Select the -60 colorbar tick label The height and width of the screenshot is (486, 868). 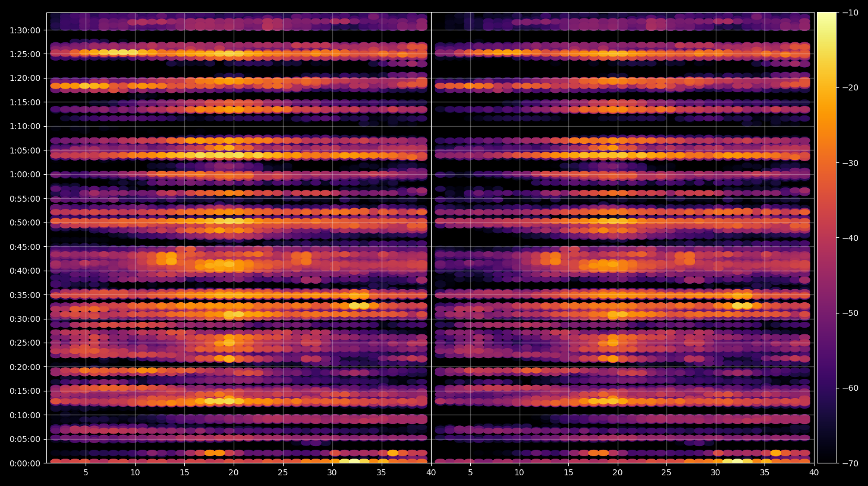pos(850,388)
